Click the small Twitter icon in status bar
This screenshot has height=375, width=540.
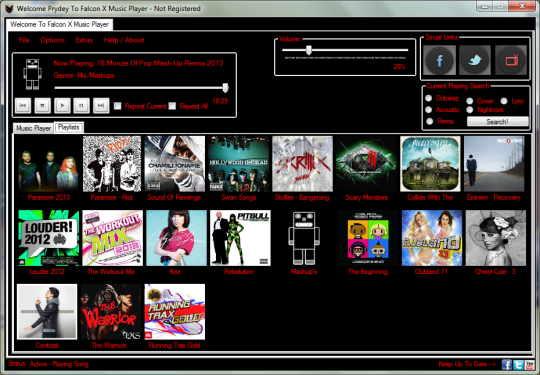click(518, 364)
